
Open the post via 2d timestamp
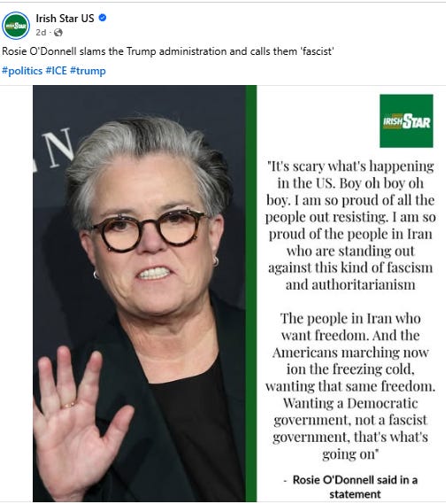[x=41, y=33]
